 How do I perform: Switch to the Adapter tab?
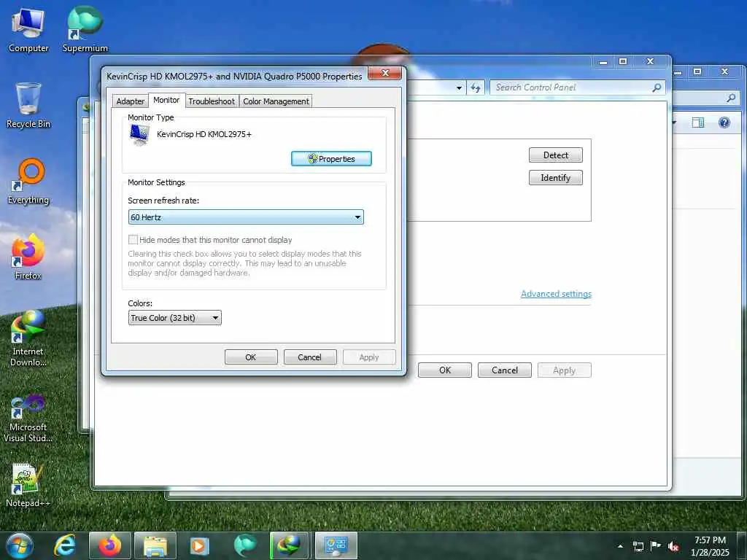pyautogui.click(x=130, y=101)
